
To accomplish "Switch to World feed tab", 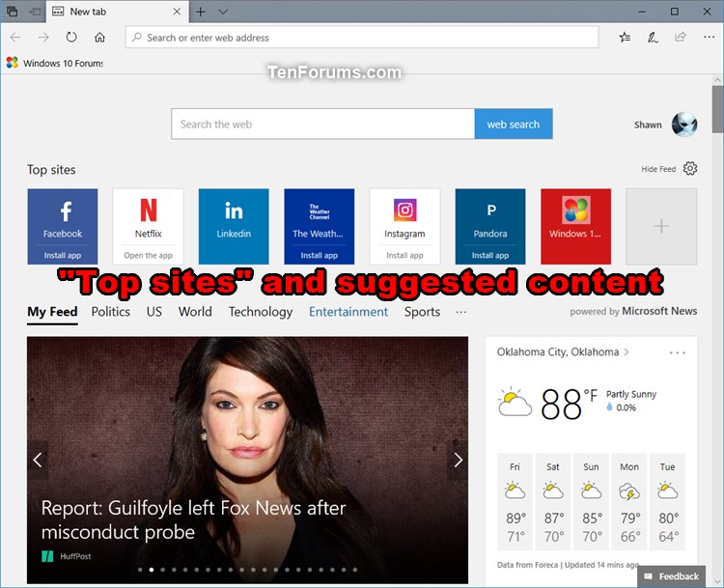I will pos(195,312).
